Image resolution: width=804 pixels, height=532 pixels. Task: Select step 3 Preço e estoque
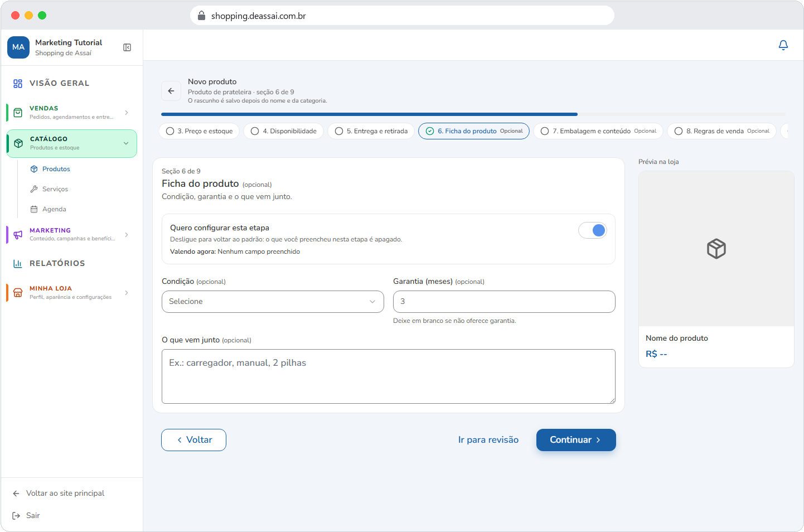pos(200,131)
